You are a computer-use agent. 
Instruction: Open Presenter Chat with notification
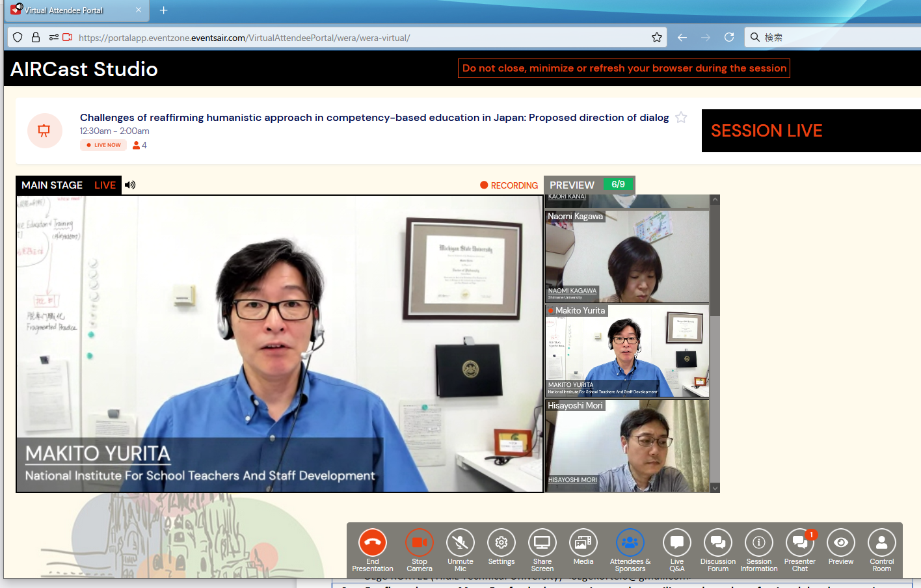pyautogui.click(x=800, y=542)
